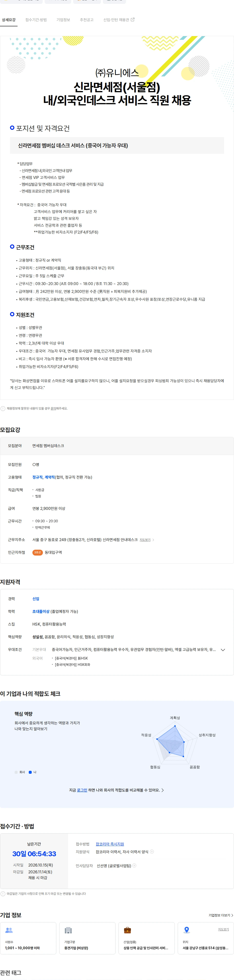Click the [중국어(북경어)] HSK회화 language item
This screenshot has width=234, height=980.
(73, 665)
